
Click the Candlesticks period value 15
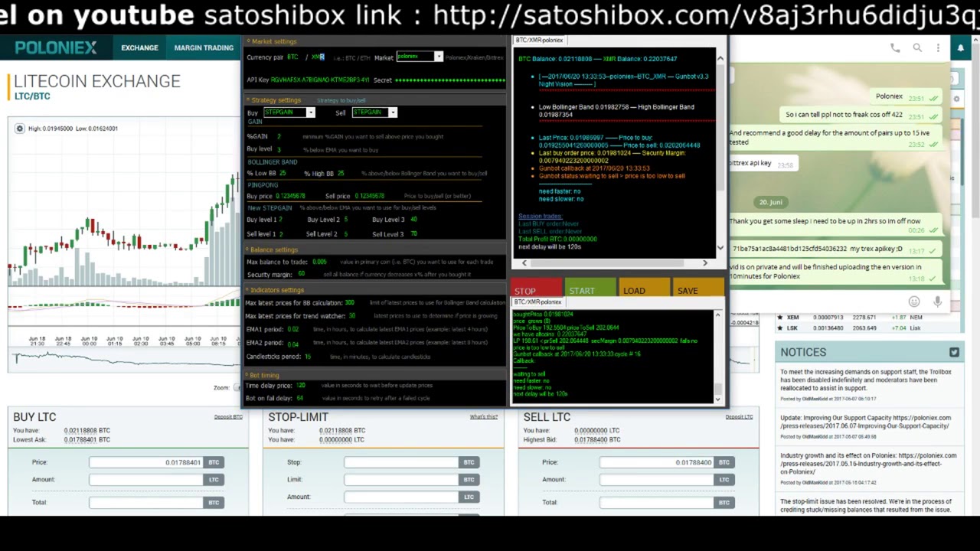pyautogui.click(x=308, y=357)
